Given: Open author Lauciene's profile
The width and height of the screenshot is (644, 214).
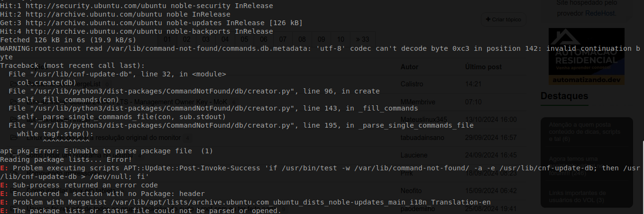Looking at the screenshot, I should (x=414, y=155).
